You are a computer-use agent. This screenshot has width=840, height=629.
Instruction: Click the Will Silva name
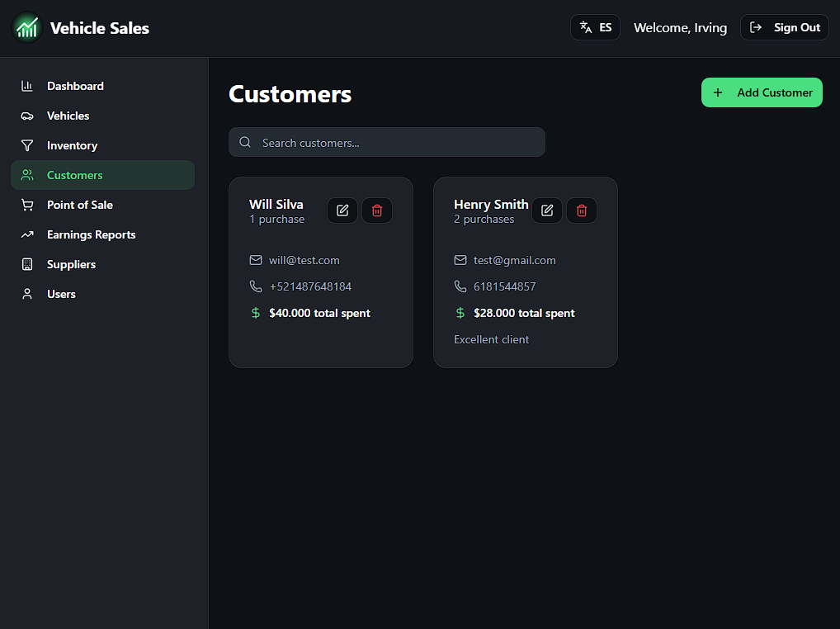(x=276, y=204)
